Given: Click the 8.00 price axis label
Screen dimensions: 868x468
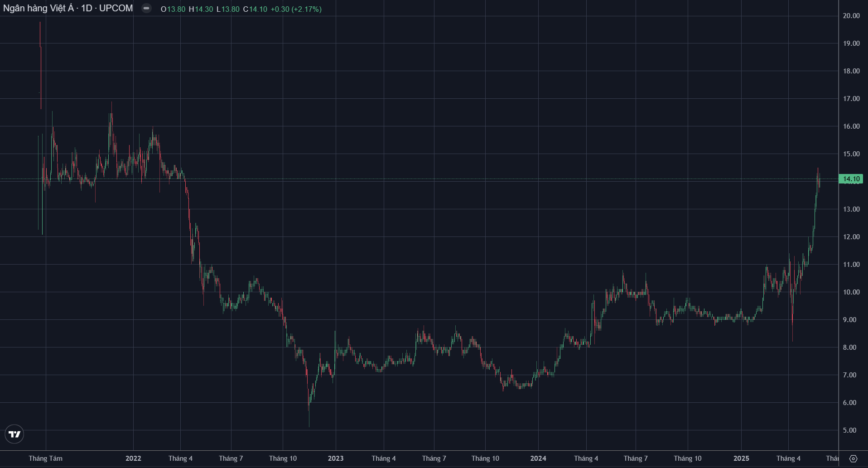Looking at the screenshot, I should point(850,347).
